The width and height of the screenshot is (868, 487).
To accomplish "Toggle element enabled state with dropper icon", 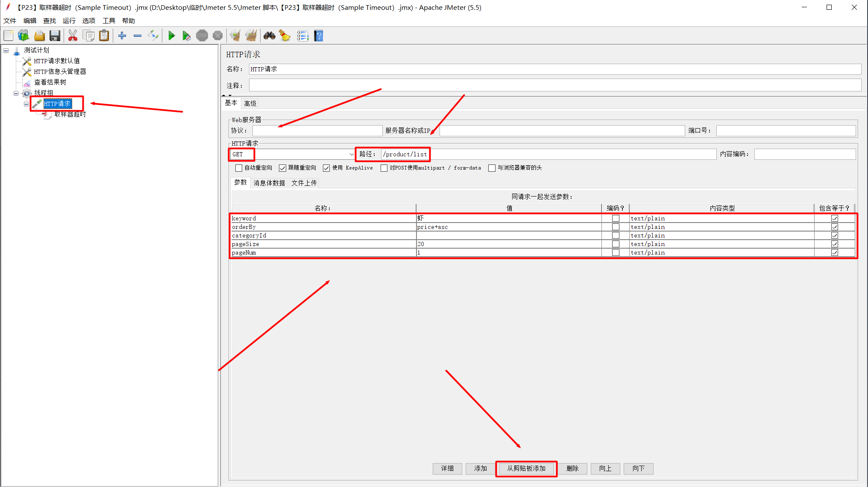I will [x=153, y=36].
